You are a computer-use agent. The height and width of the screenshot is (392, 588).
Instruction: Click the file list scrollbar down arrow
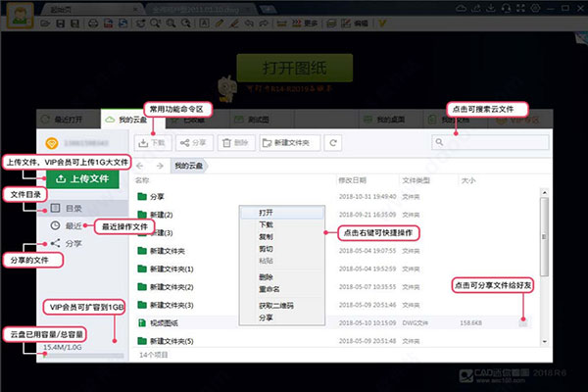pyautogui.click(x=545, y=342)
